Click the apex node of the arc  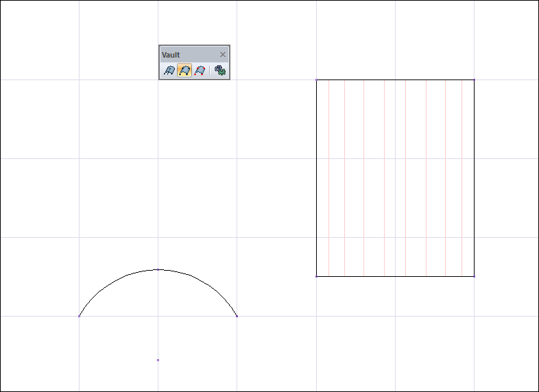(158, 270)
